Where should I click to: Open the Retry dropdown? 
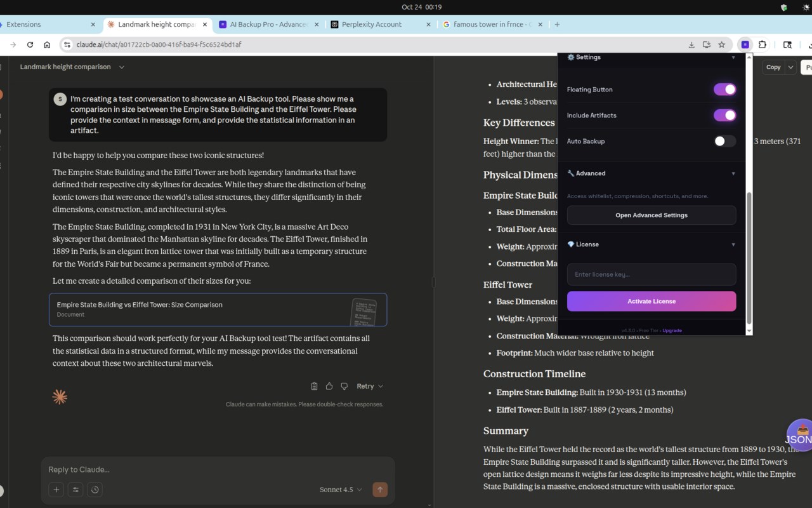(x=369, y=386)
